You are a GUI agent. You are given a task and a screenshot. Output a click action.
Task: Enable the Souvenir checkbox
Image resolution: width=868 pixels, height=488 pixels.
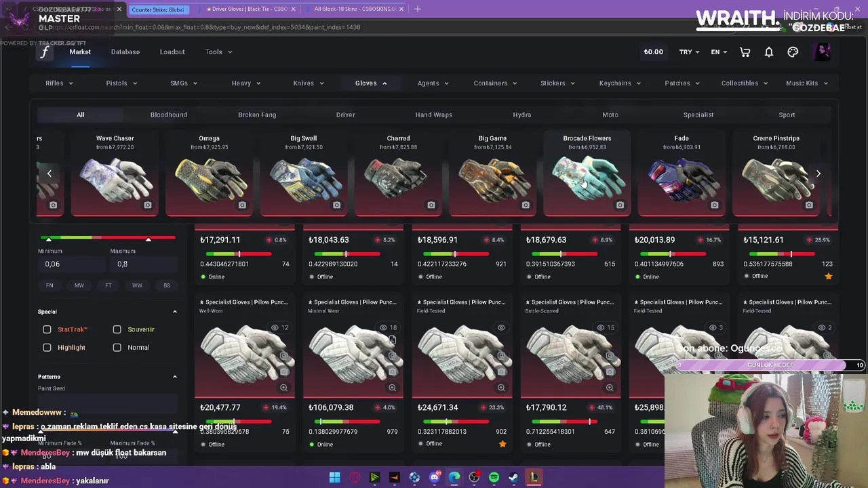[x=117, y=329]
